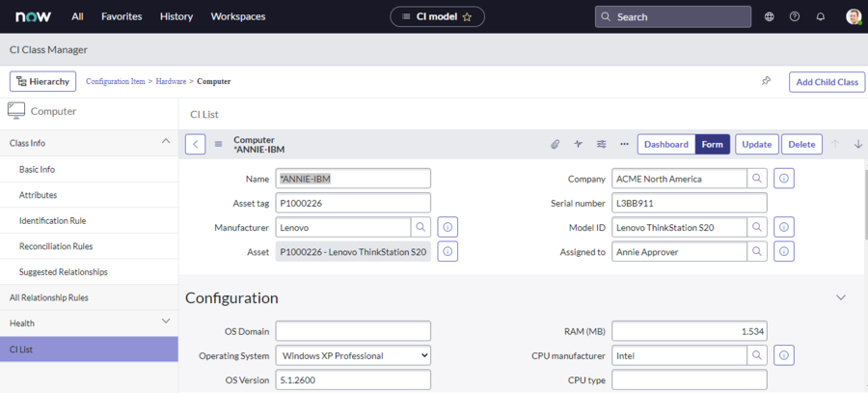Click into the top Search box
Screen dimensions: 868x393
673,16
